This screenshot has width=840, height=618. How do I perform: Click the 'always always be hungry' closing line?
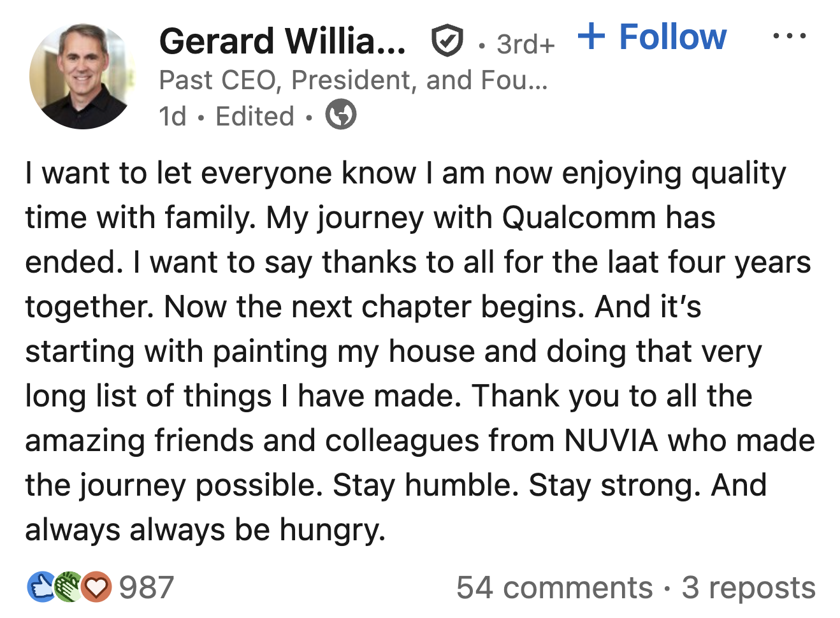(x=205, y=529)
